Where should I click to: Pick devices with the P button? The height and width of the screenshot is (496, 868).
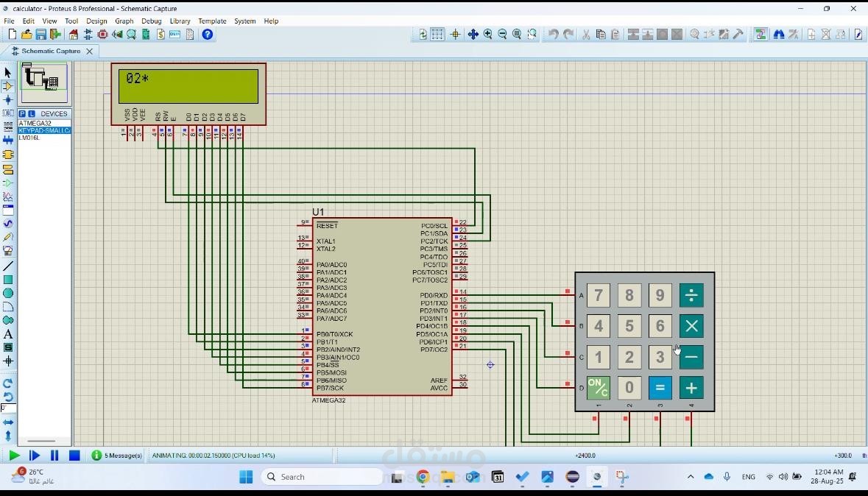click(x=22, y=113)
